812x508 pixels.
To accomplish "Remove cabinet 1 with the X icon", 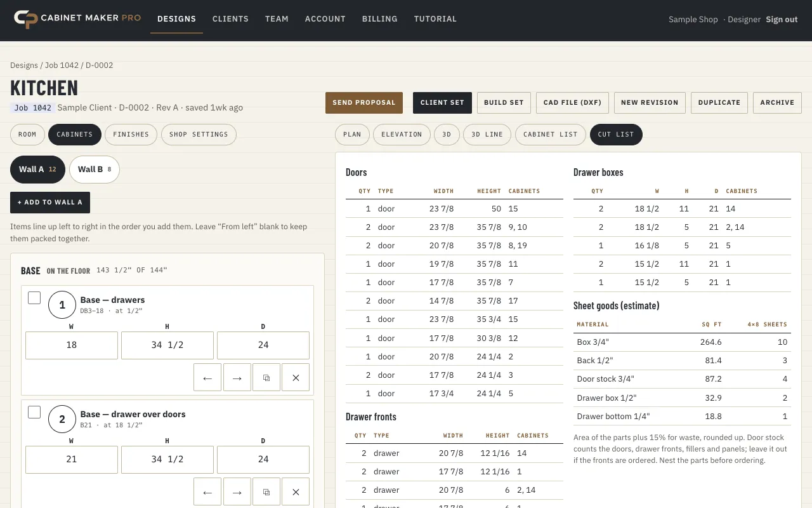I will [x=296, y=377].
